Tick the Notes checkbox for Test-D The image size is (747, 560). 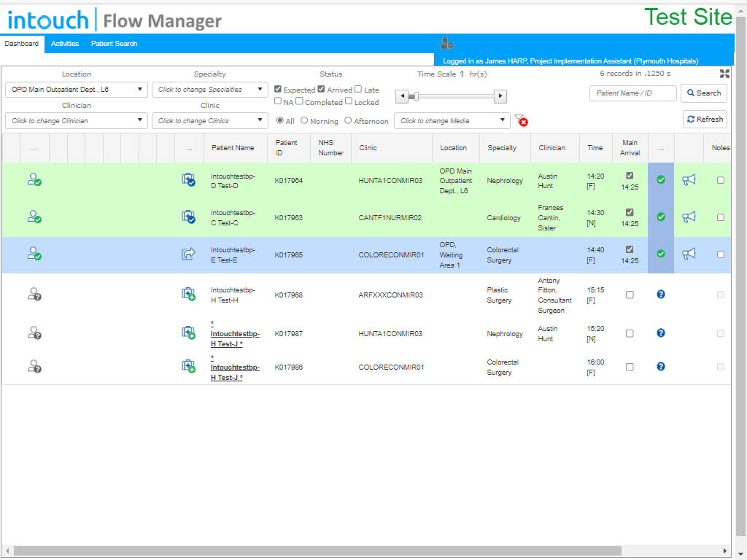[720, 180]
